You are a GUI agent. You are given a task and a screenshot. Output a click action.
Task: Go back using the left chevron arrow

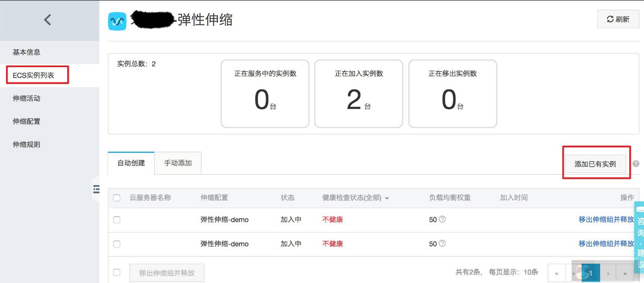(47, 20)
